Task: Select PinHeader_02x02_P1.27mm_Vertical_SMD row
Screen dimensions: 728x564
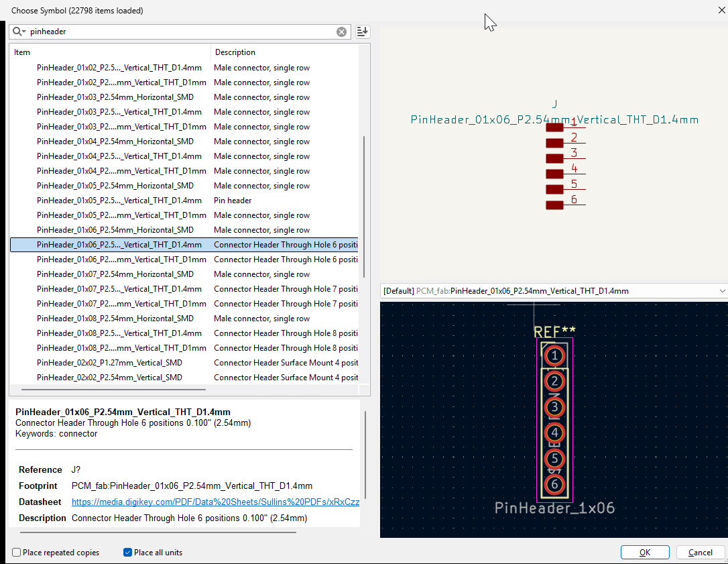Action: [184, 363]
